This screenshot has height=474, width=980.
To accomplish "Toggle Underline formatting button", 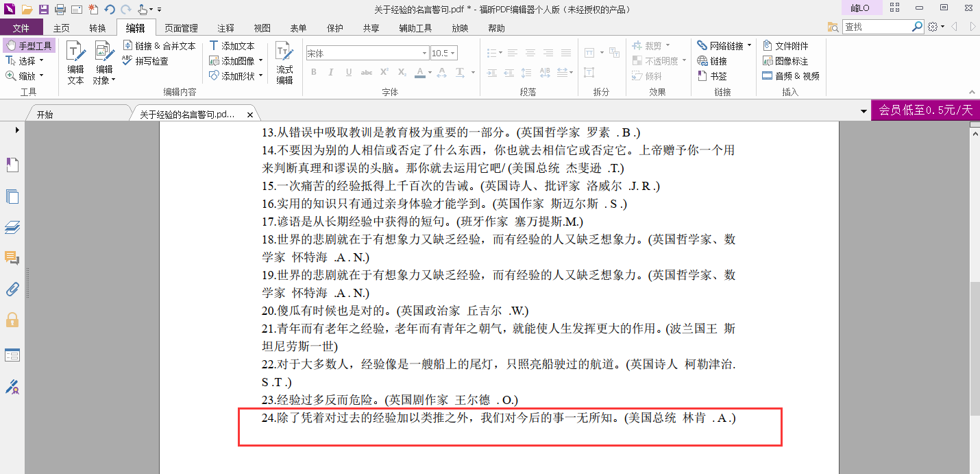I will [349, 72].
